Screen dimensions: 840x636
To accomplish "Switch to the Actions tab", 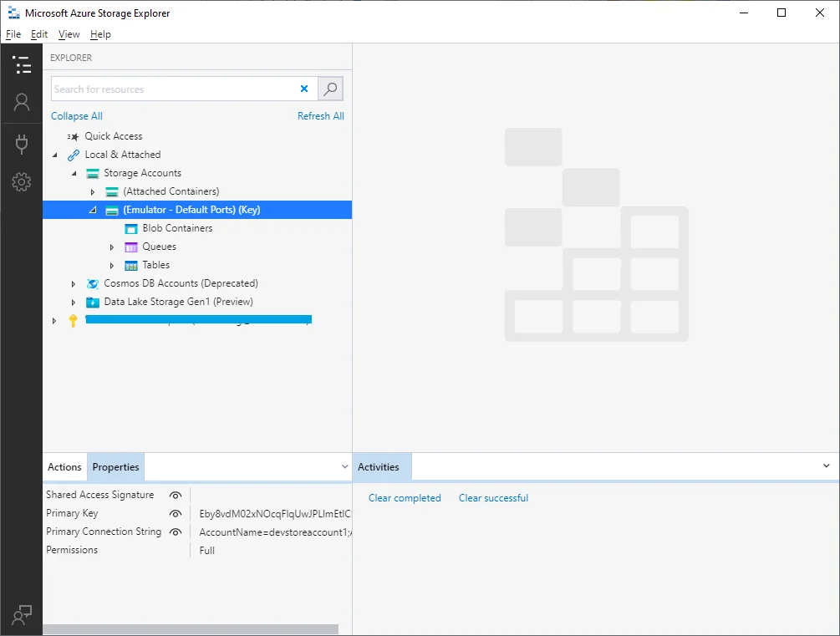I will coord(64,467).
